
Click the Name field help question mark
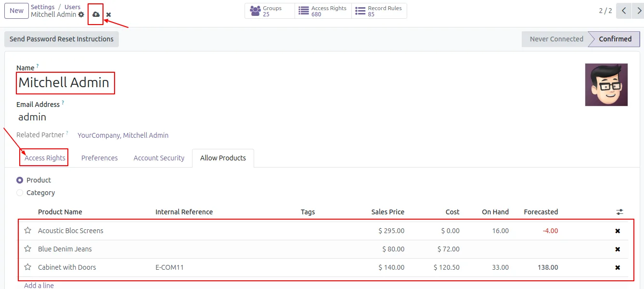point(38,66)
